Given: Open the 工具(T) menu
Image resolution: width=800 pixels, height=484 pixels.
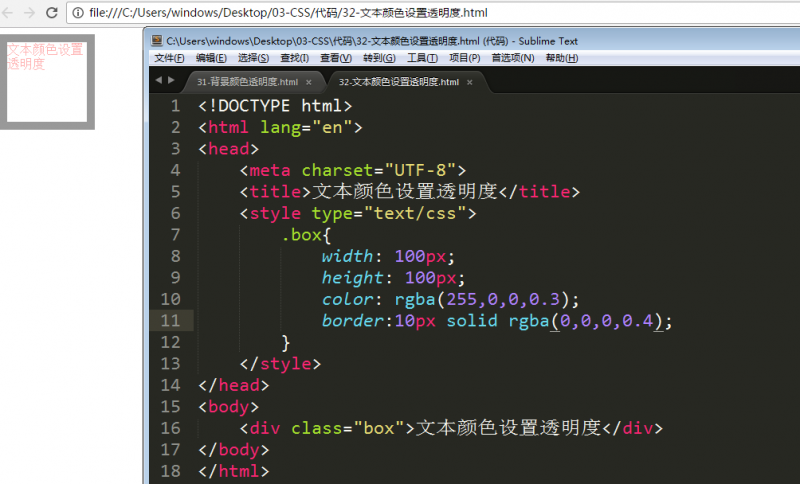Looking at the screenshot, I should (x=423, y=58).
